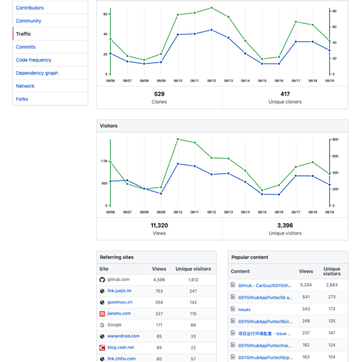Click the 3,396 Unique visitors total
This screenshot has height=362, width=362.
285,226
